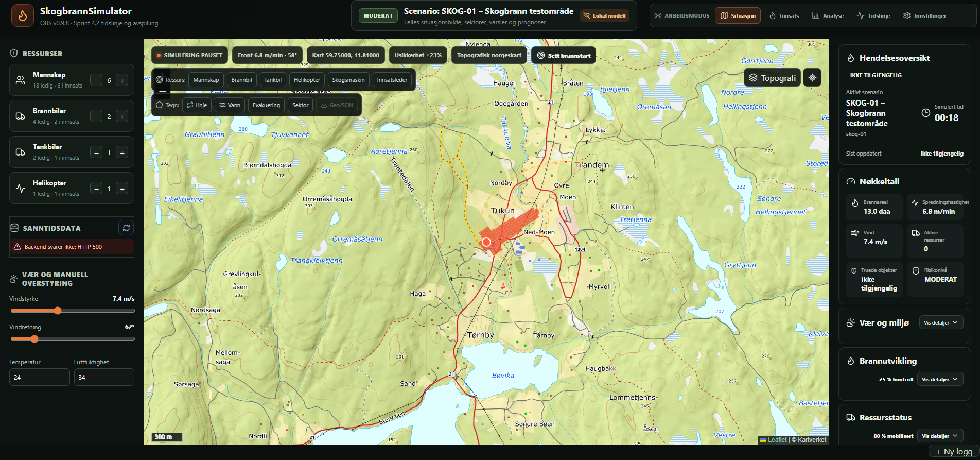980x460 pixels.
Task: Open the Kartverket attribution link
Action: pyautogui.click(x=812, y=440)
